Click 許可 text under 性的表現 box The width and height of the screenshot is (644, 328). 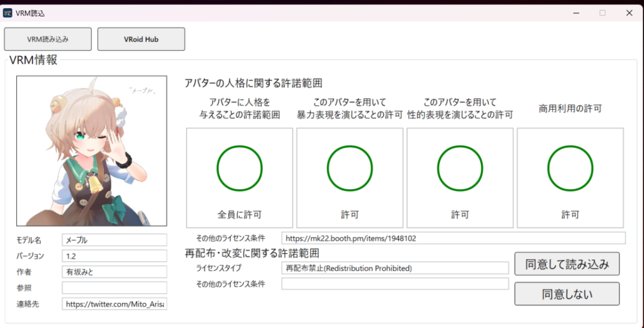460,214
